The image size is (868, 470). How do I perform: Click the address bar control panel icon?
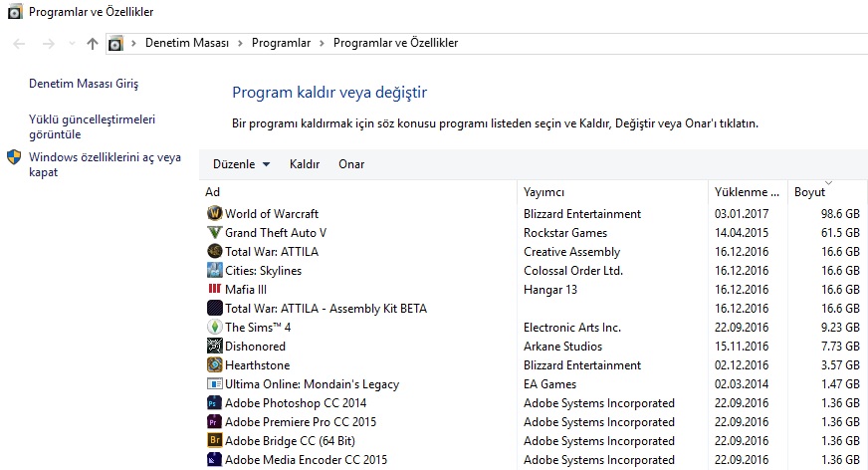(115, 43)
